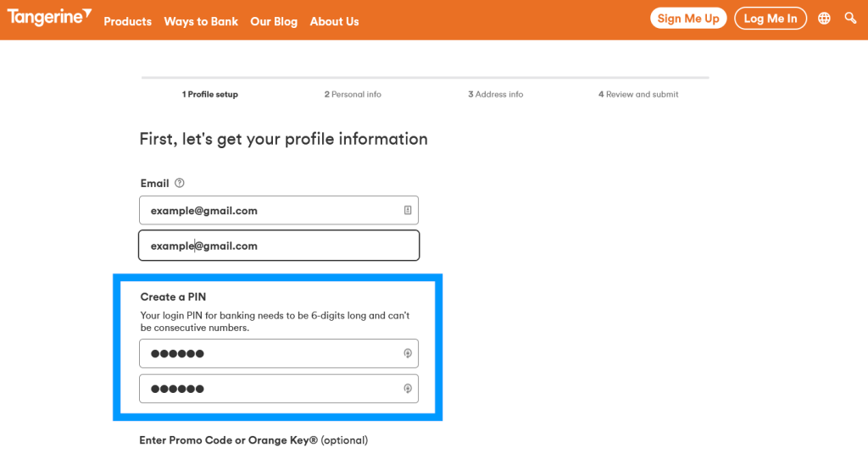Click the icon inside the first PIN field

[x=408, y=354]
